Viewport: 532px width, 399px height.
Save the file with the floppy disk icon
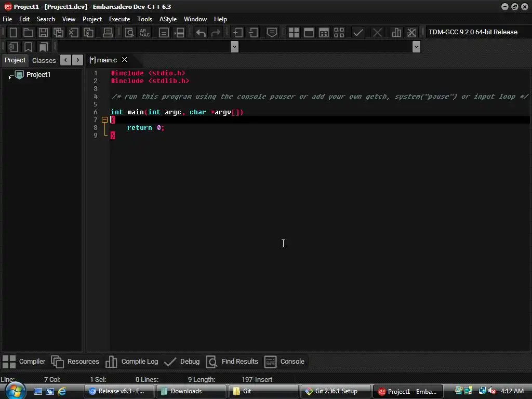coord(43,32)
